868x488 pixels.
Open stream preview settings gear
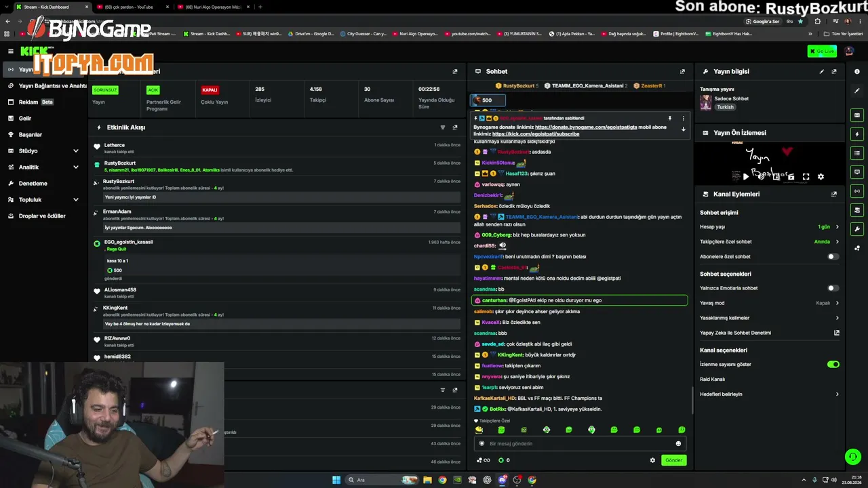click(821, 177)
